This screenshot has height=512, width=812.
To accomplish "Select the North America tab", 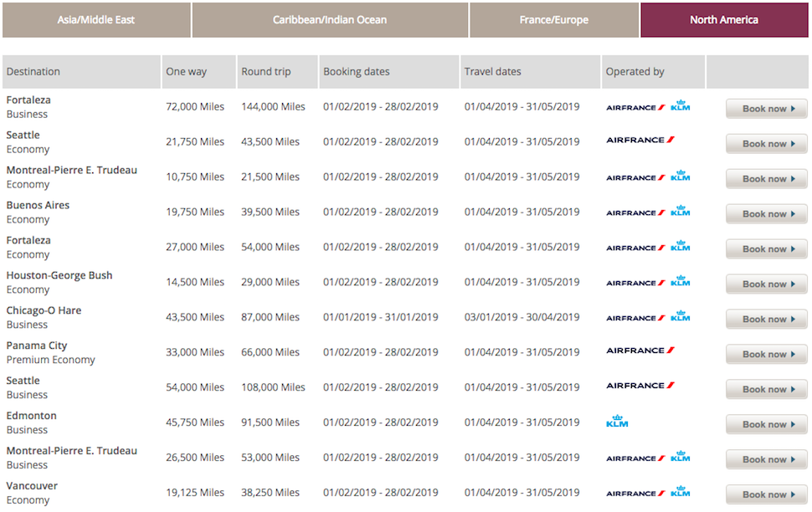I will pos(724,20).
